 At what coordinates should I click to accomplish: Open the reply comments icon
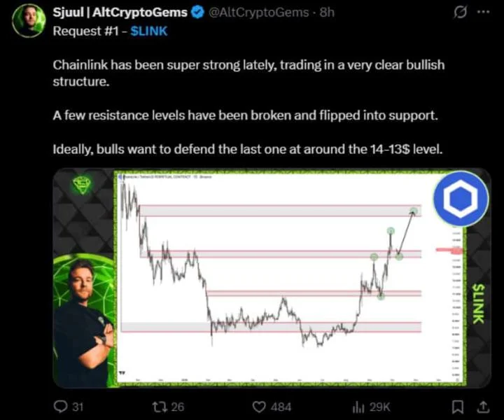(x=59, y=407)
